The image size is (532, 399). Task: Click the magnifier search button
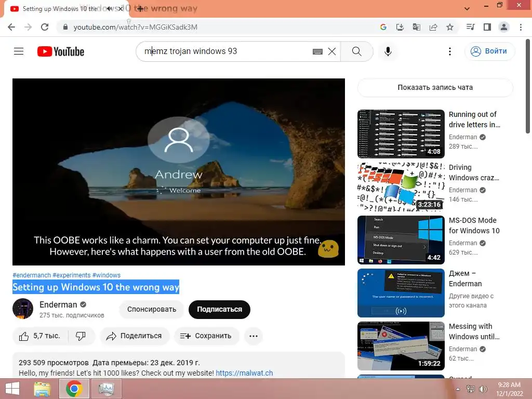[356, 51]
